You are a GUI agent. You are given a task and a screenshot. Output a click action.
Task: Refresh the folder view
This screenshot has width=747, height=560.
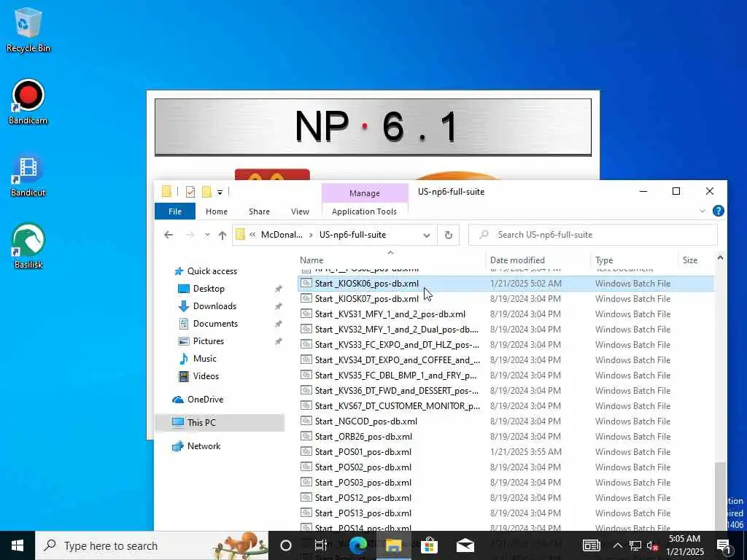coord(449,235)
